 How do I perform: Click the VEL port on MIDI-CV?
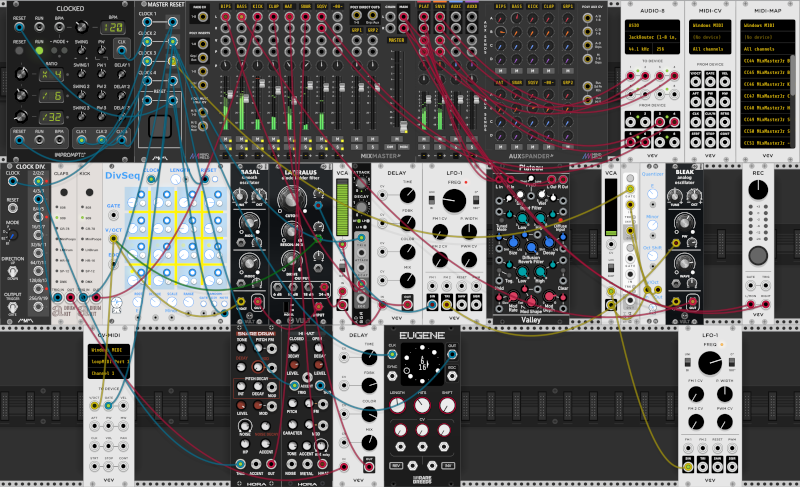[x=723, y=81]
